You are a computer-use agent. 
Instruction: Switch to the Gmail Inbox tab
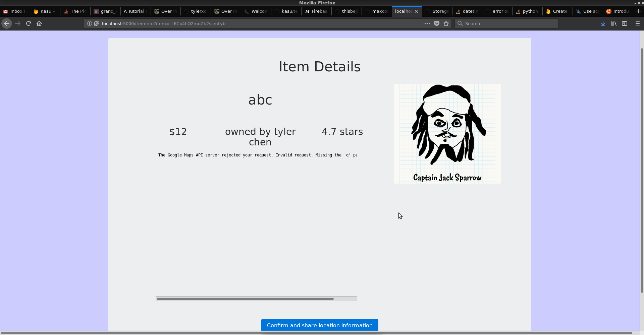coord(15,11)
